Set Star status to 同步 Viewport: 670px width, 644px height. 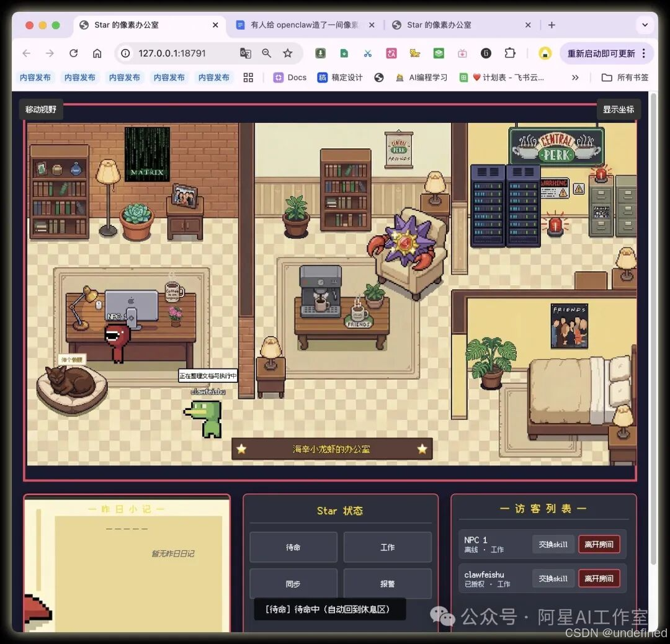click(293, 584)
